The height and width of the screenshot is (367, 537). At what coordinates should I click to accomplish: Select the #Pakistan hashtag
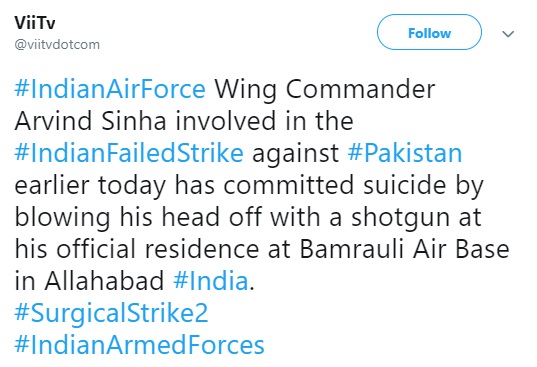tap(405, 153)
